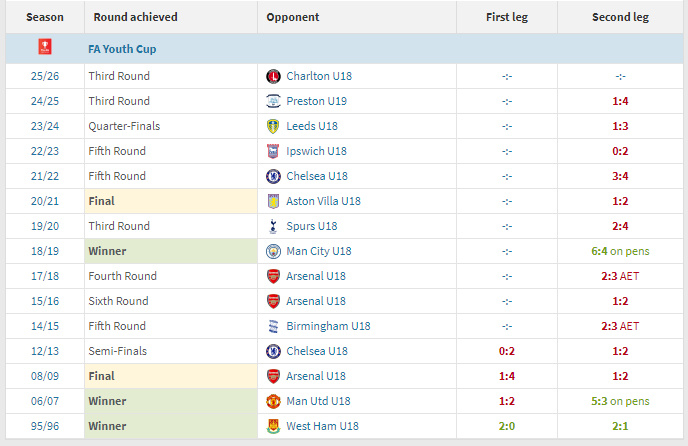Open the Man City U18 team link
This screenshot has width=688, height=446.
pos(319,251)
